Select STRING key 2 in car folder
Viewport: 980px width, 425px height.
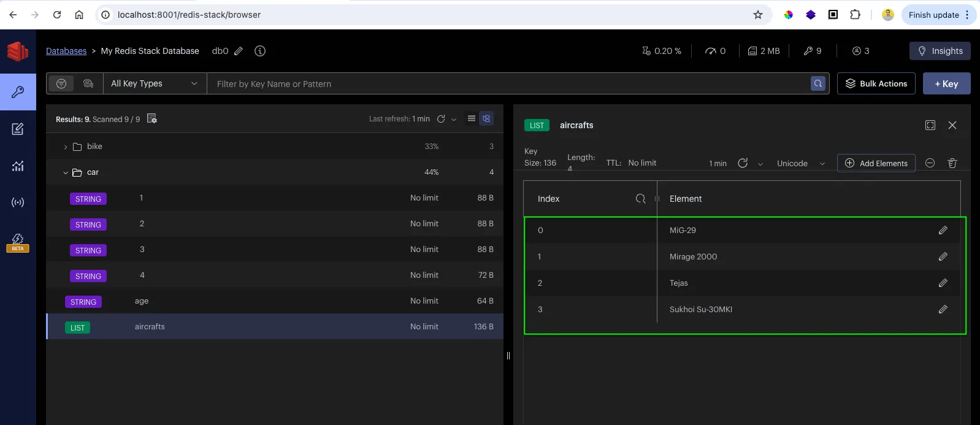[275, 224]
